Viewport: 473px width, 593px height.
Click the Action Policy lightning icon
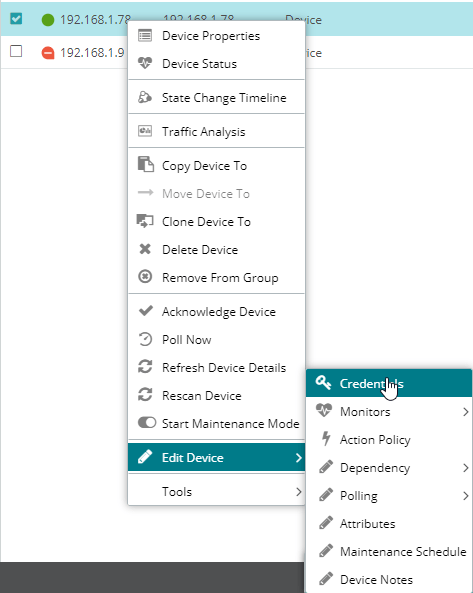click(326, 439)
